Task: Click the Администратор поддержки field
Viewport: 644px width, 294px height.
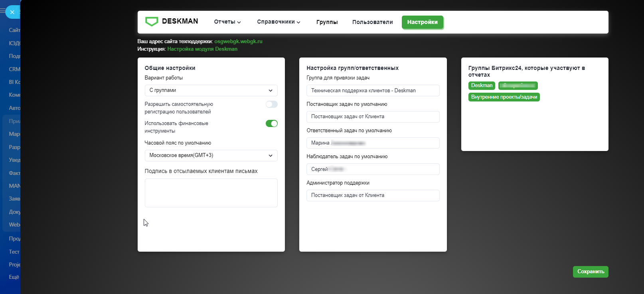Action: (373, 195)
